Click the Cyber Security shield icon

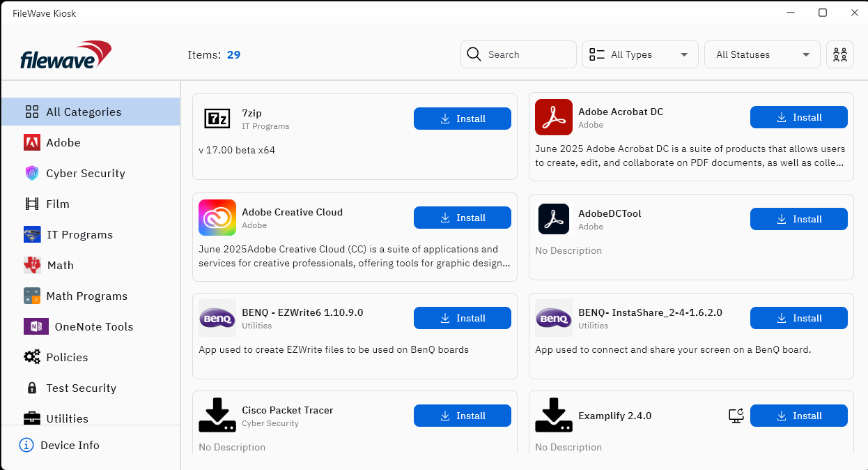click(32, 173)
